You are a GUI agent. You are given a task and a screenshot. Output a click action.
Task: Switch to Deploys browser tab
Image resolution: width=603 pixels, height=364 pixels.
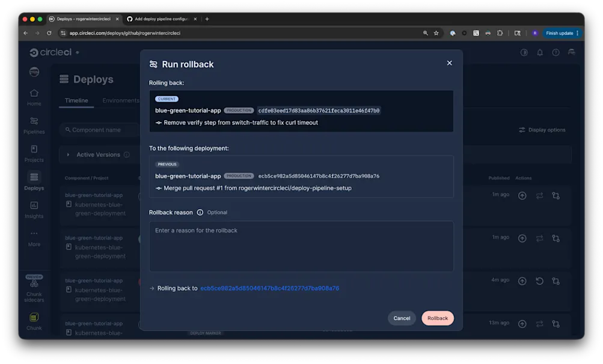tap(84, 19)
